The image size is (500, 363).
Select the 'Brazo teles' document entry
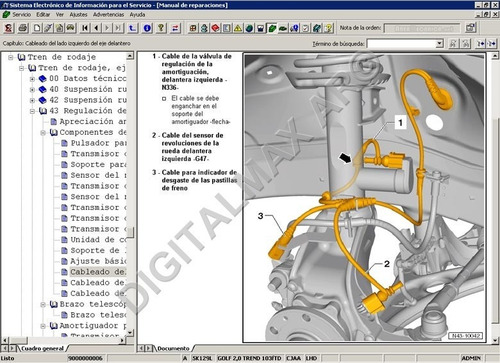[x=98, y=315]
